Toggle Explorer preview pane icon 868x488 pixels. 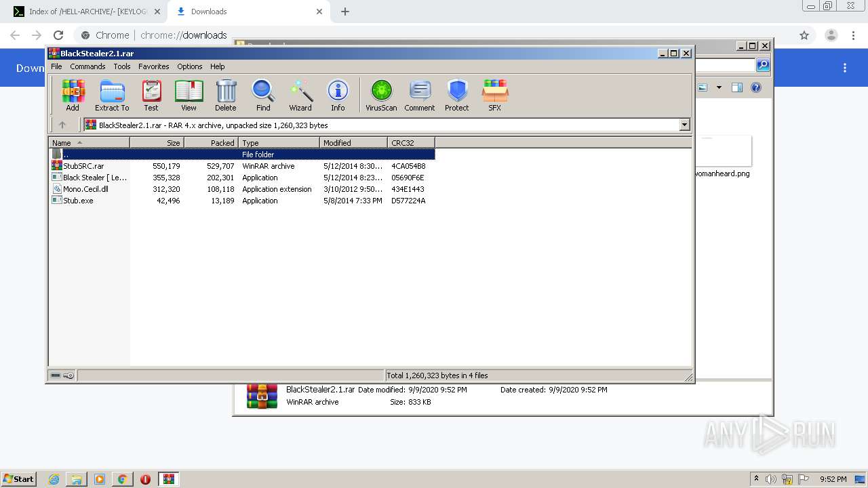[x=737, y=87]
